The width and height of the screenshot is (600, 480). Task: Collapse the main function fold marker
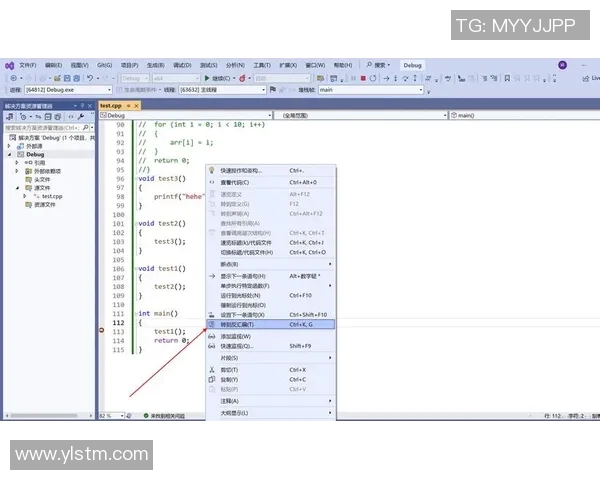coord(135,313)
